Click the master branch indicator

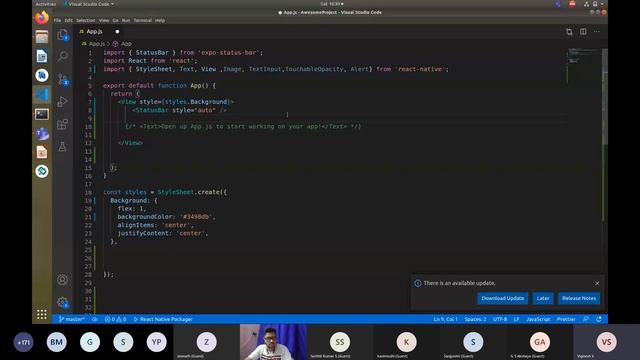(72, 319)
